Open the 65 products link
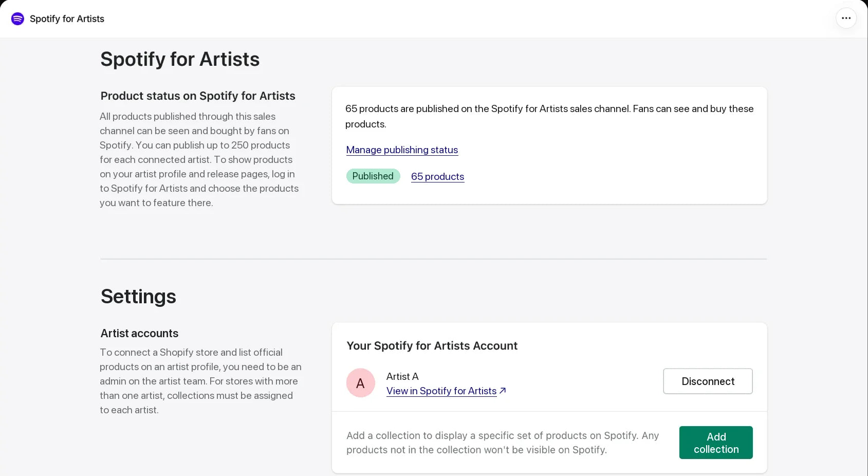This screenshot has width=868, height=476. [437, 176]
